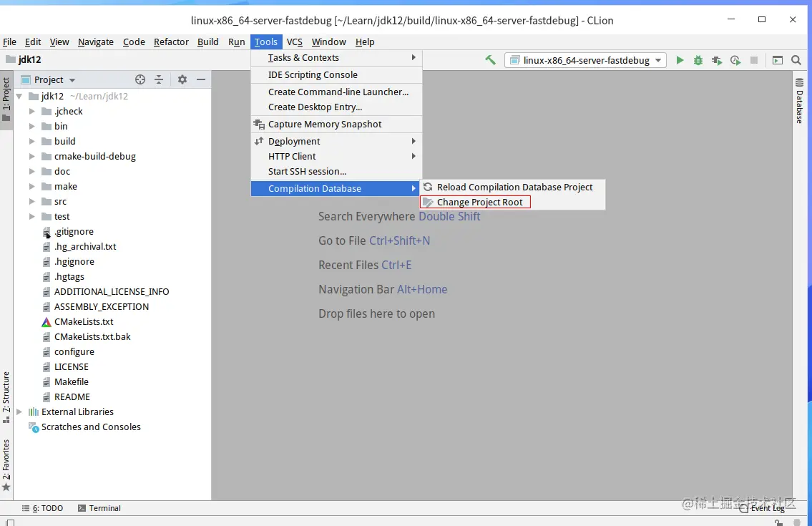Click the Profile run icon
812x526 pixels.
coord(735,60)
